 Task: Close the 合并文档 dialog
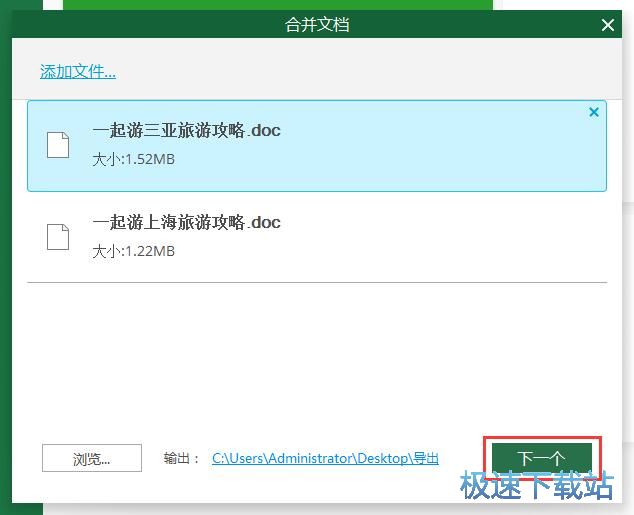point(608,25)
